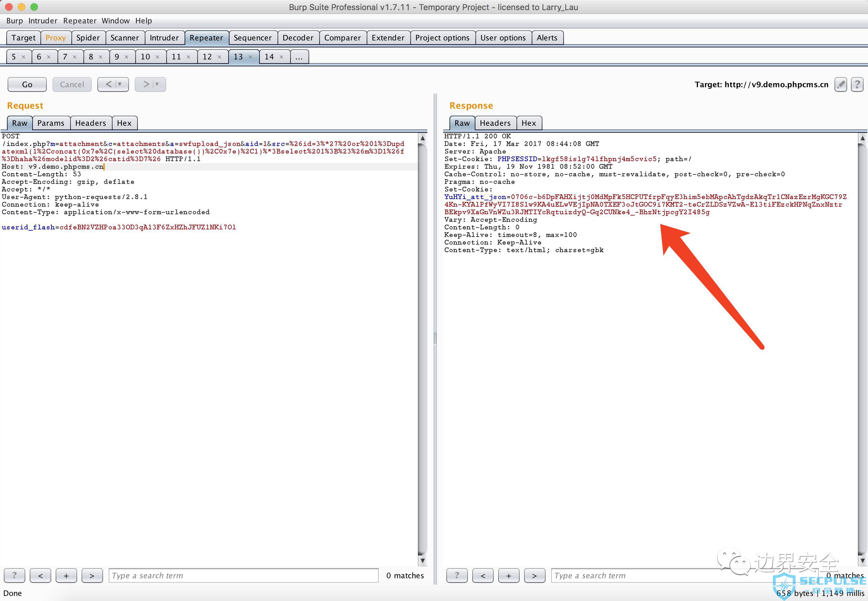Image resolution: width=868 pixels, height=601 pixels.
Task: Select Repeater tab 12
Action: 208,57
